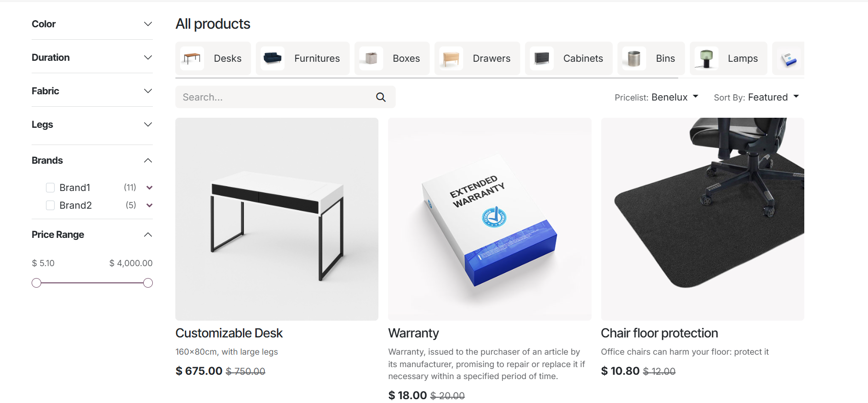Click the Bins category bin icon
868x403 pixels.
pyautogui.click(x=634, y=58)
